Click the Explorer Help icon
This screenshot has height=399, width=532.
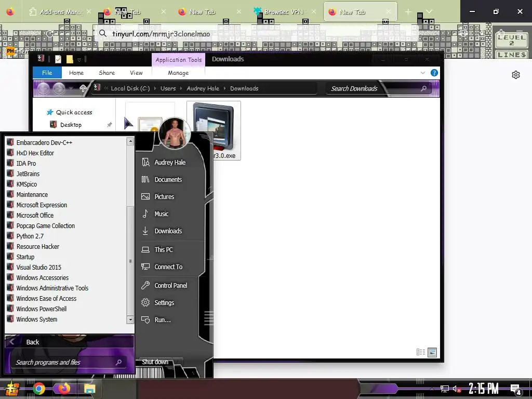pyautogui.click(x=434, y=73)
